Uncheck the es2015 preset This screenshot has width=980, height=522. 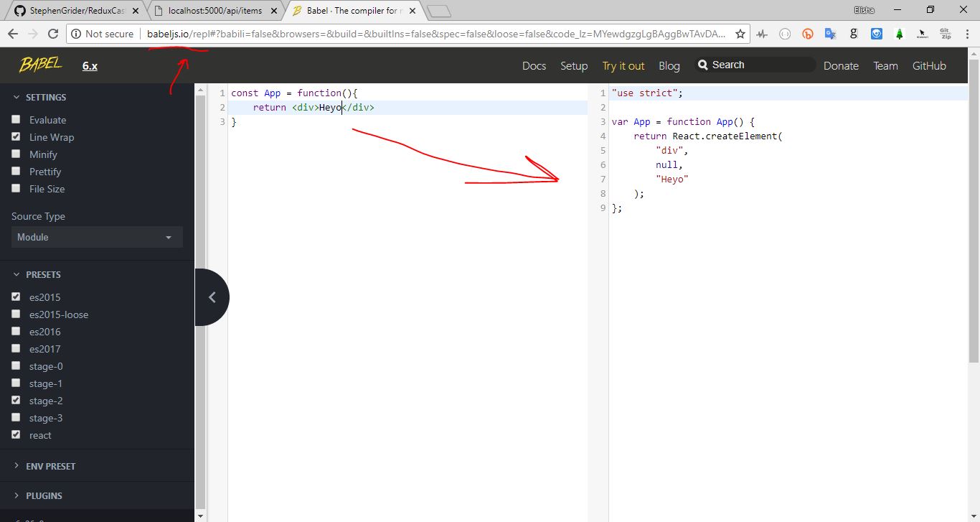[x=16, y=297]
